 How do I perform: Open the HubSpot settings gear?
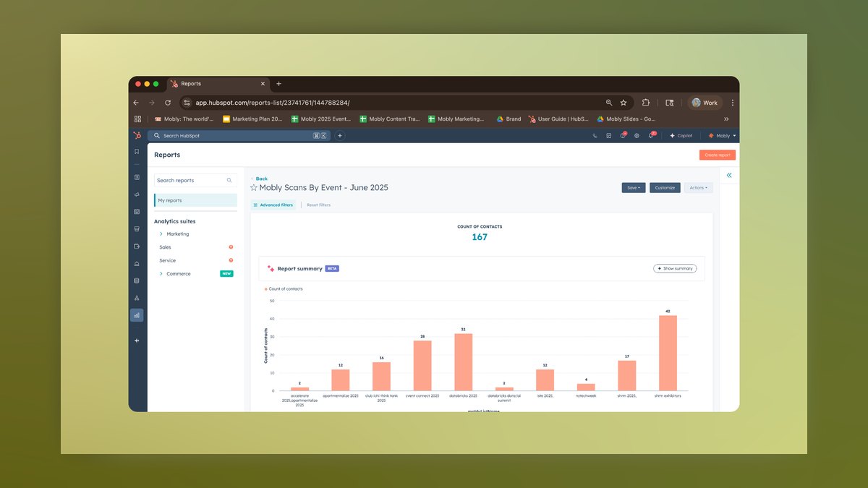[637, 135]
